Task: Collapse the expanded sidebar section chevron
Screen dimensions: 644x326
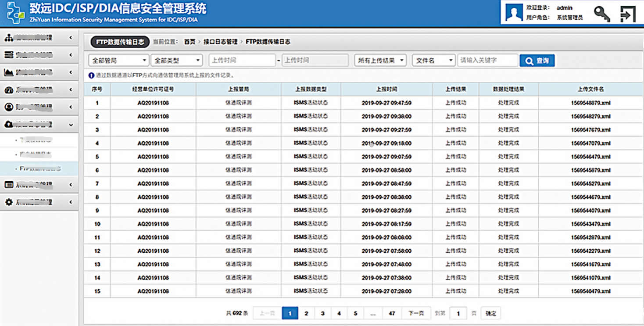Action: 71,125
